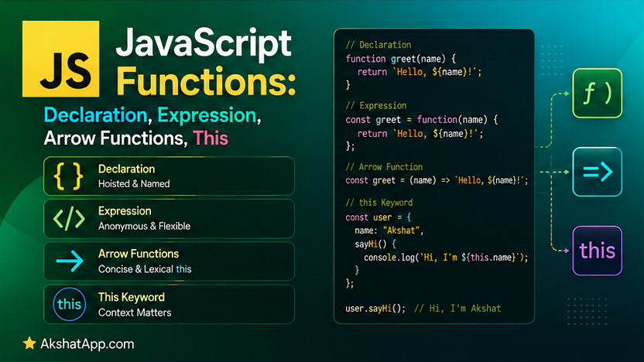Click the gold star beside AkshatApp.com
The image size is (644, 362).
[x=29, y=343]
